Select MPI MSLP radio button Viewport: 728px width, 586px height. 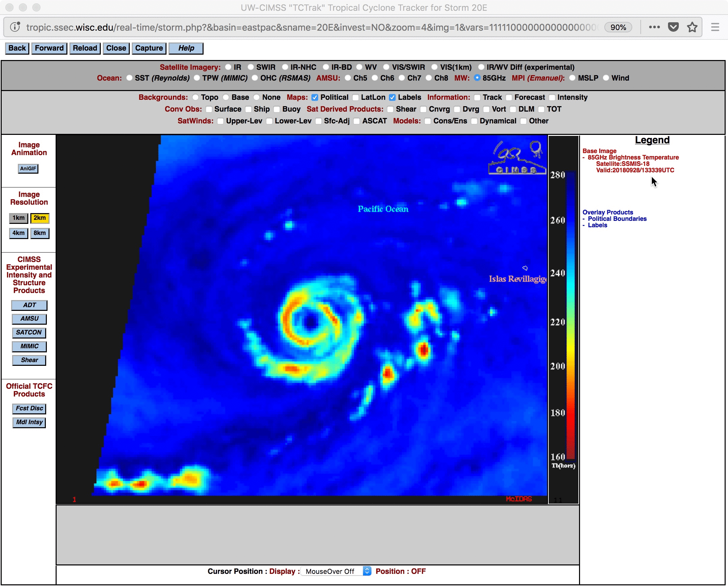point(572,78)
